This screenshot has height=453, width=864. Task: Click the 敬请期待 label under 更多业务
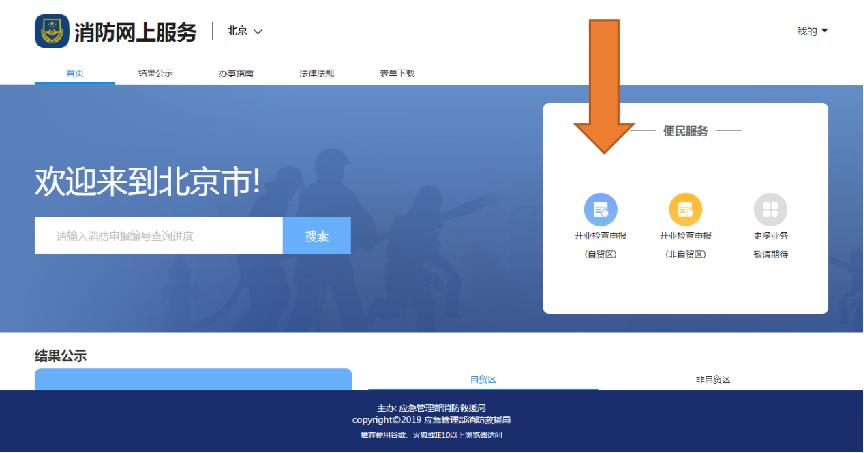coord(771,254)
